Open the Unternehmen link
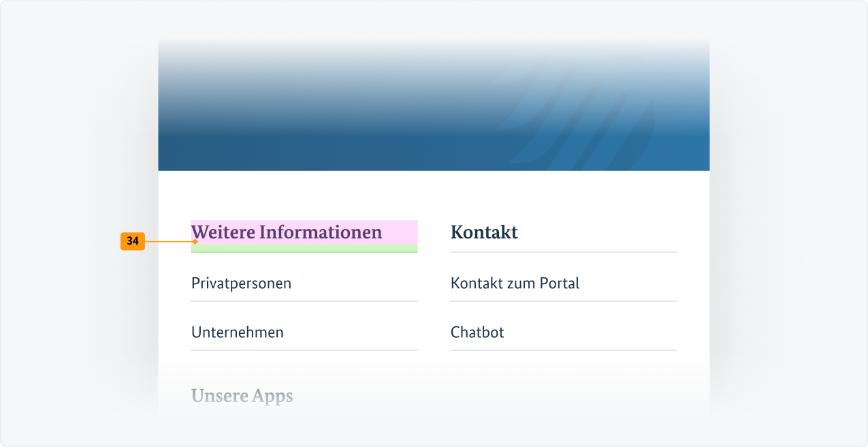 (x=237, y=332)
